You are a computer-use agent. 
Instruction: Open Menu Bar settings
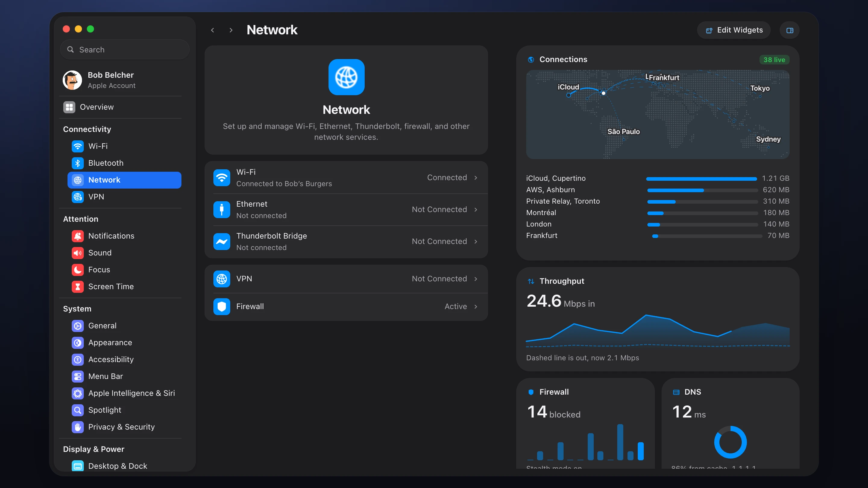(124, 376)
